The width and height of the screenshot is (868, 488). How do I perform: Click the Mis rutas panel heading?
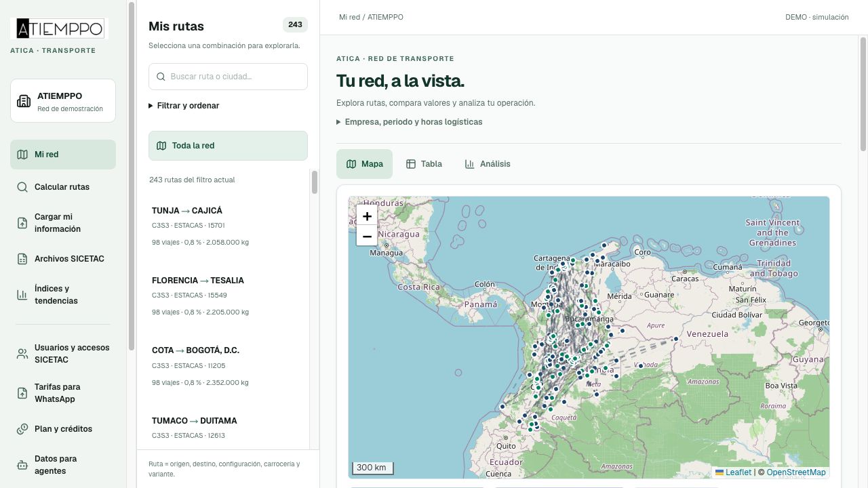point(176,26)
